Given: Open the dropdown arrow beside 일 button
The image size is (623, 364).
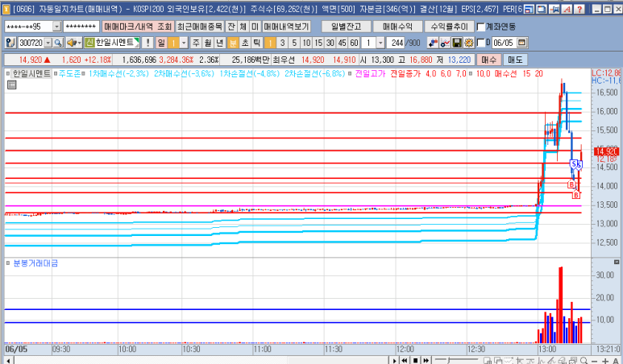Looking at the screenshot, I should tap(184, 43).
